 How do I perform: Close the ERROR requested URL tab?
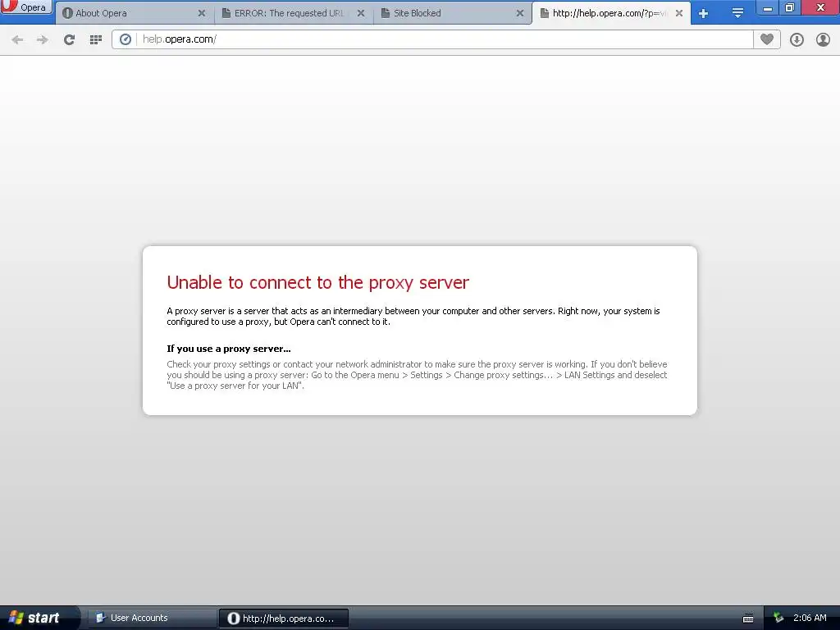click(361, 13)
